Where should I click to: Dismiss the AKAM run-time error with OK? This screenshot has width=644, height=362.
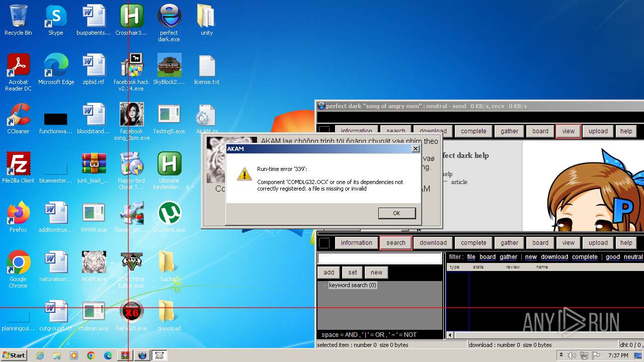(x=396, y=213)
